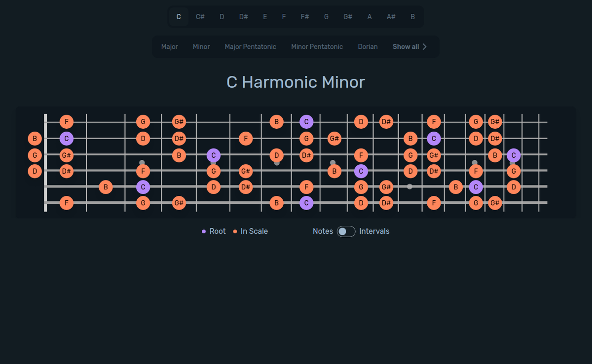
Task: Switch to the Minor Pentatonic scale tab
Action: 317,46
